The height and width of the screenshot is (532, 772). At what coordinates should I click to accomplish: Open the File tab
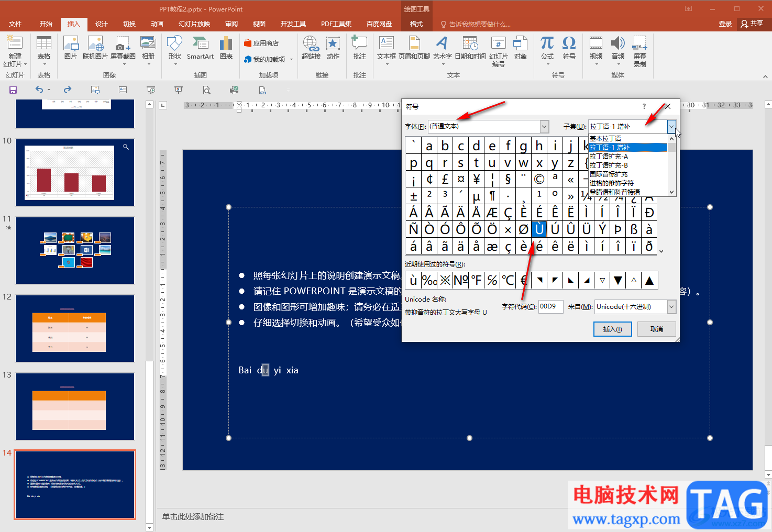tap(15, 24)
